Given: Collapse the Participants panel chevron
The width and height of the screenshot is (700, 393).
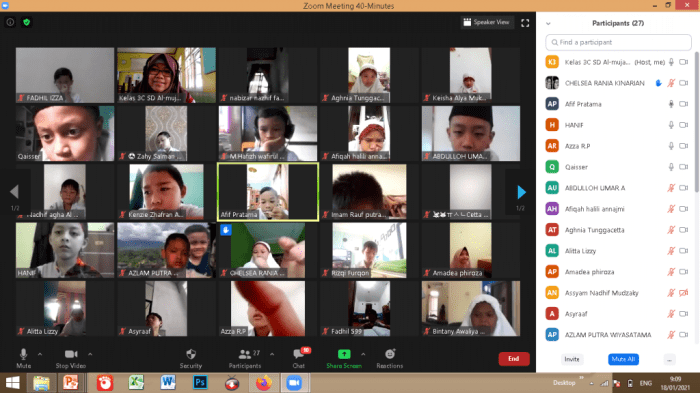Looking at the screenshot, I should point(548,24).
